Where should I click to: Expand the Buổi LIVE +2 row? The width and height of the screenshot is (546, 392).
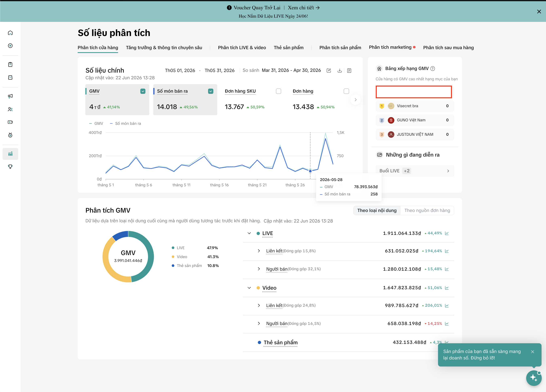point(415,171)
